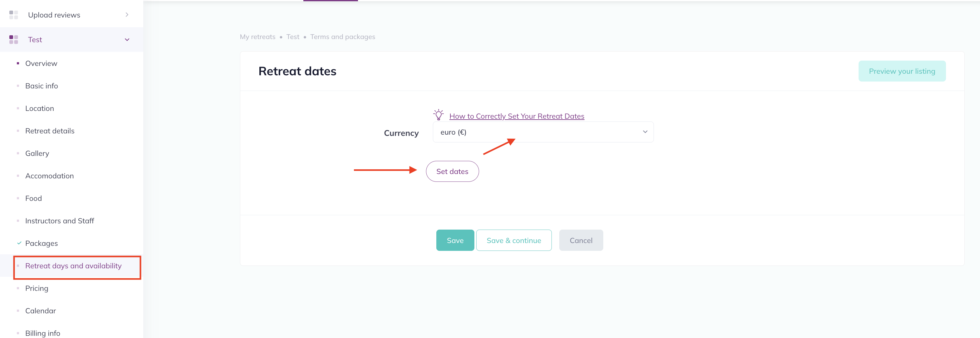The image size is (980, 338).
Task: Click the lightbulb tip icon
Action: [438, 115]
